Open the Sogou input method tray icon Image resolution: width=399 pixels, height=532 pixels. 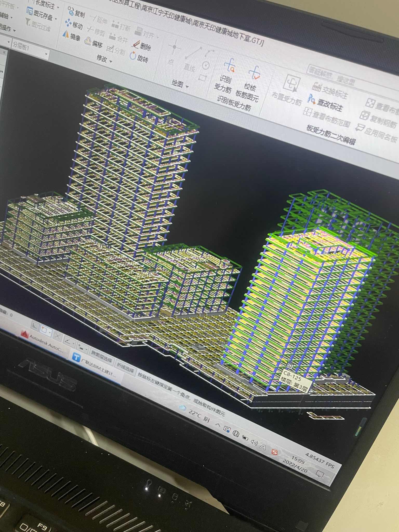274,452
